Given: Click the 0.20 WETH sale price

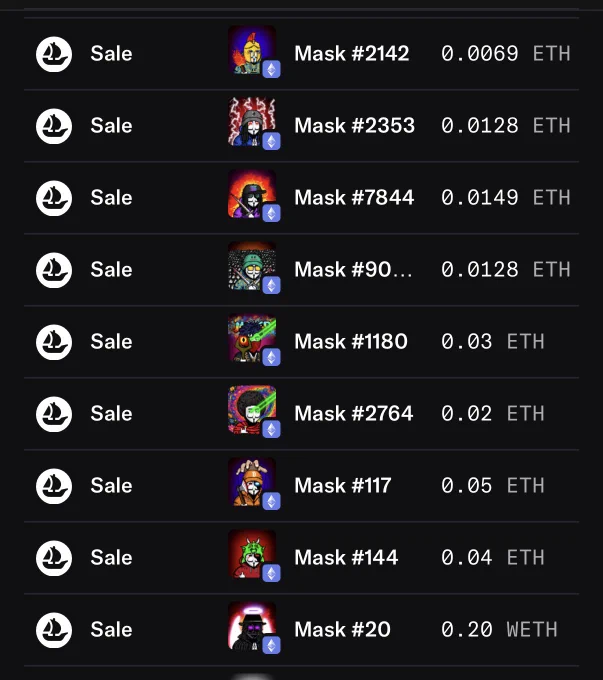Looking at the screenshot, I should click(499, 630).
